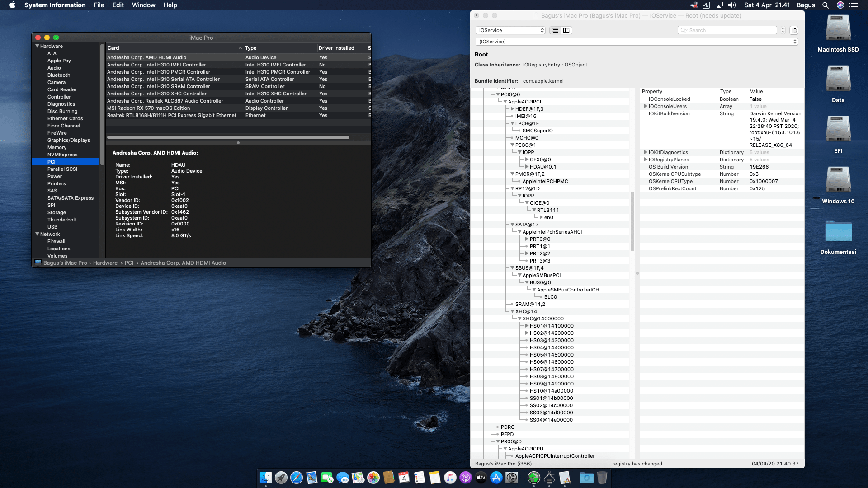Open the (IOService) path dropdown
This screenshot has width=868, height=488.
pos(637,42)
